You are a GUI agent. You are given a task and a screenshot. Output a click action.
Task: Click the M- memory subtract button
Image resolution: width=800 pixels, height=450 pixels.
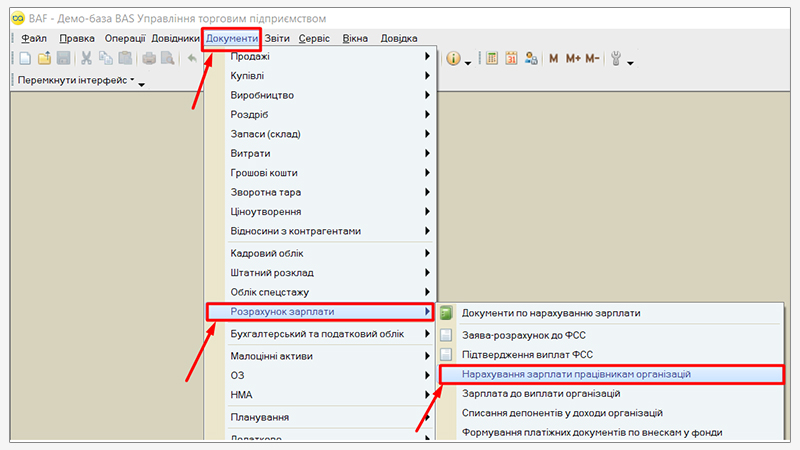[x=593, y=59]
